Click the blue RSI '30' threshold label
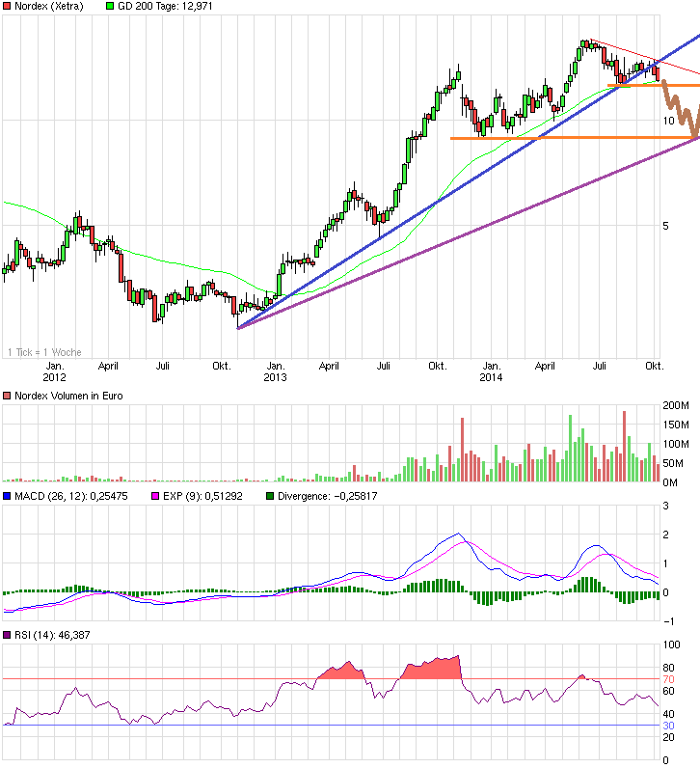This screenshot has height=768, width=700. pyautogui.click(x=669, y=726)
